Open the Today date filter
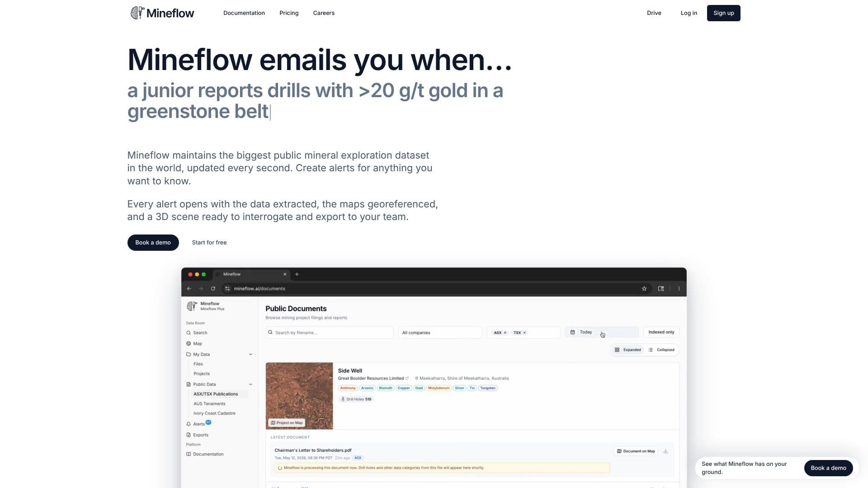 point(602,332)
